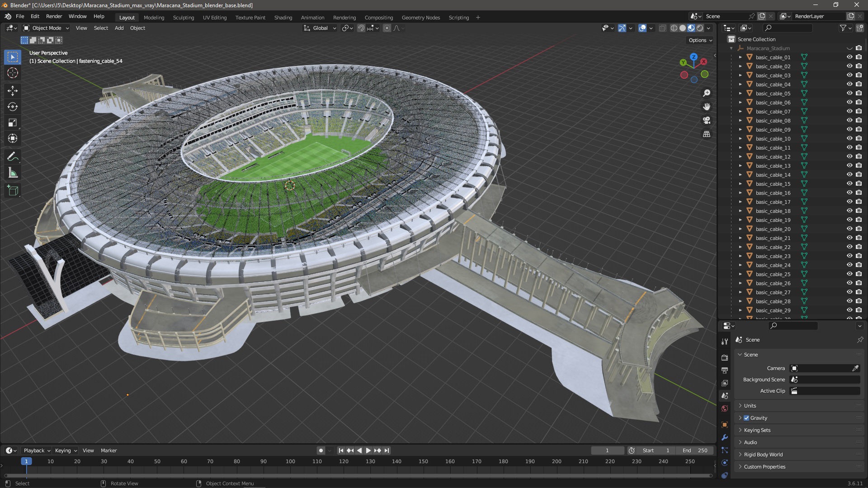Open the World properties tab
868x488 pixels.
click(x=725, y=408)
